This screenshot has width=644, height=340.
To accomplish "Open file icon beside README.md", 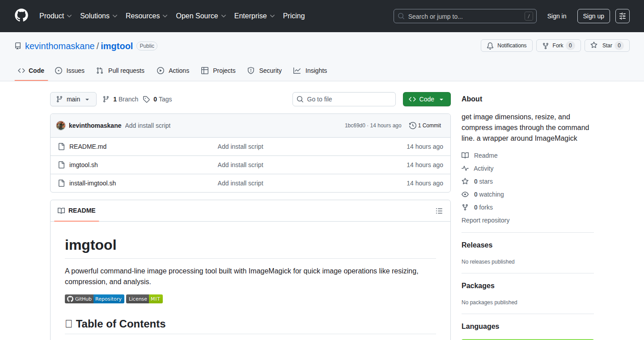I will [x=62, y=147].
